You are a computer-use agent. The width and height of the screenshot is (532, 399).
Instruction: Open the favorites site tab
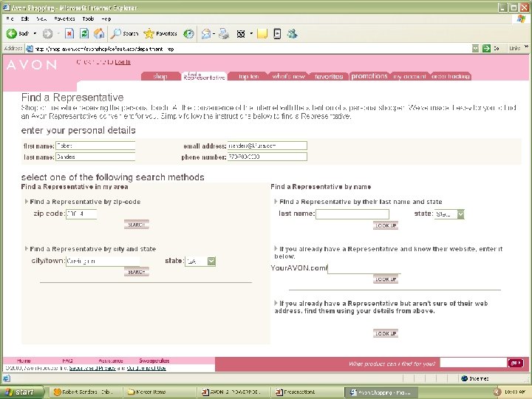click(x=329, y=76)
